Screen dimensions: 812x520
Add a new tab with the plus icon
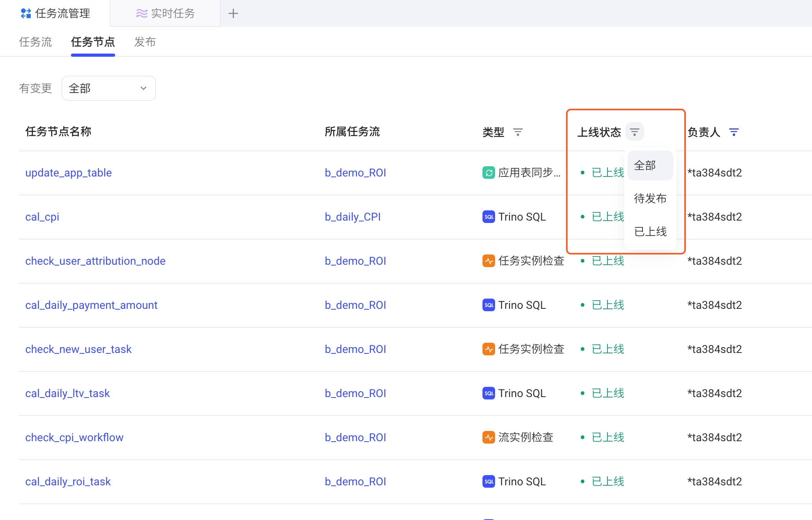coord(233,13)
